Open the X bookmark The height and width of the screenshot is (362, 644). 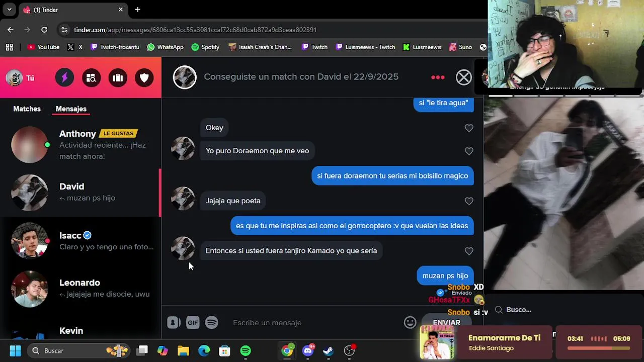75,47
